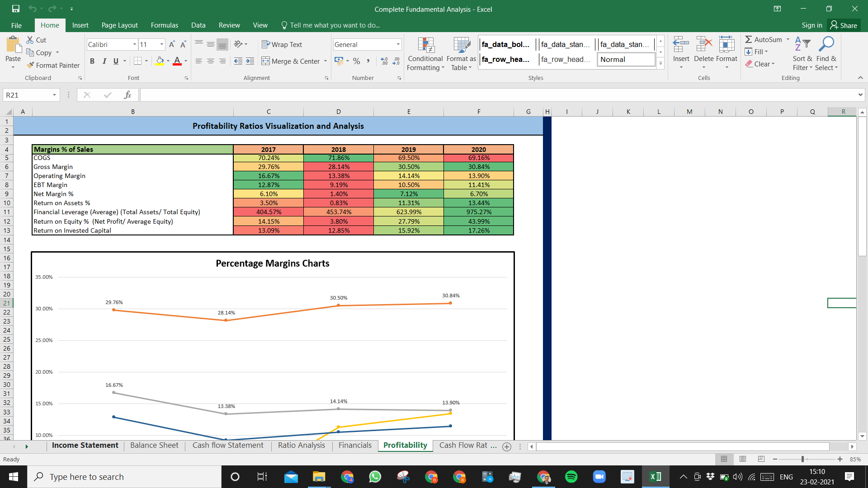868x488 pixels.
Task: Click the Copy button
Action: [39, 52]
